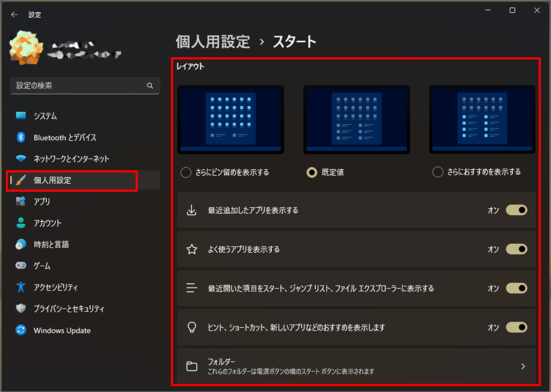551x392 pixels.
Task: Click the アクセシビリティ figure icon
Action: coord(21,287)
